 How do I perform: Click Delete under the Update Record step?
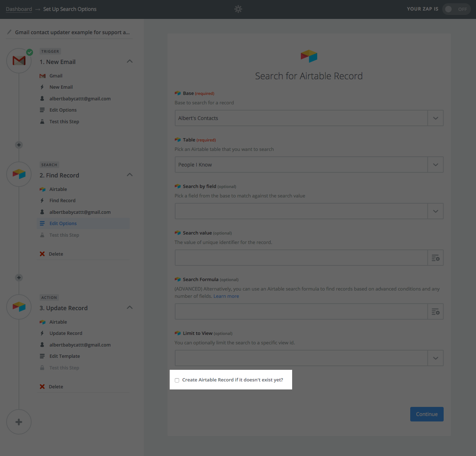click(x=56, y=387)
